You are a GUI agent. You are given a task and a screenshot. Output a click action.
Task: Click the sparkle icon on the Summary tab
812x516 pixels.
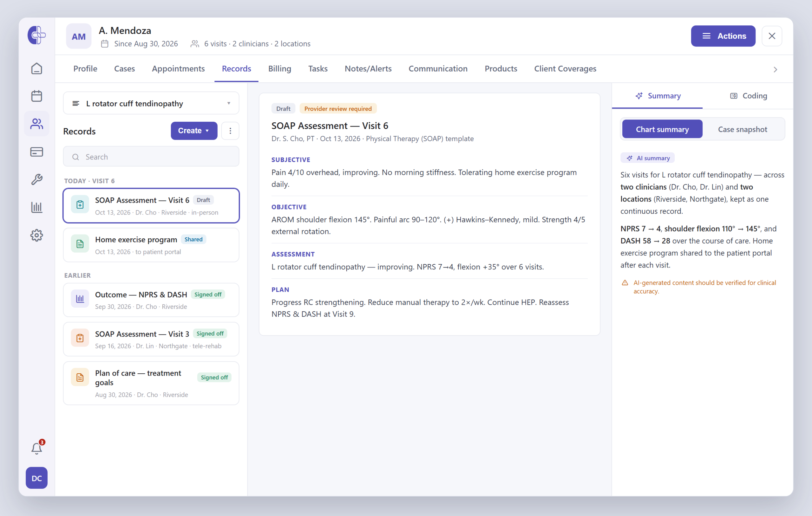coord(639,96)
